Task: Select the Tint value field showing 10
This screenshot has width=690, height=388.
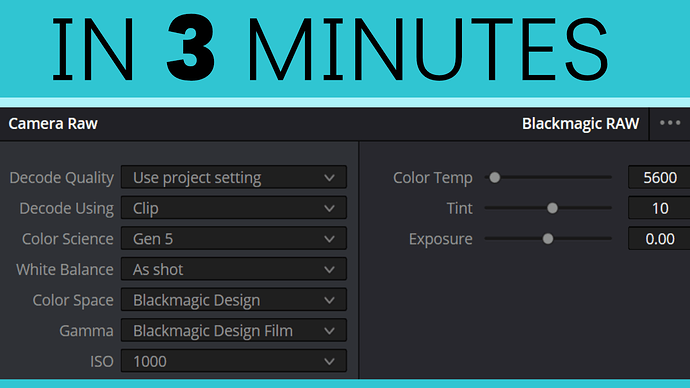Action: click(x=659, y=208)
